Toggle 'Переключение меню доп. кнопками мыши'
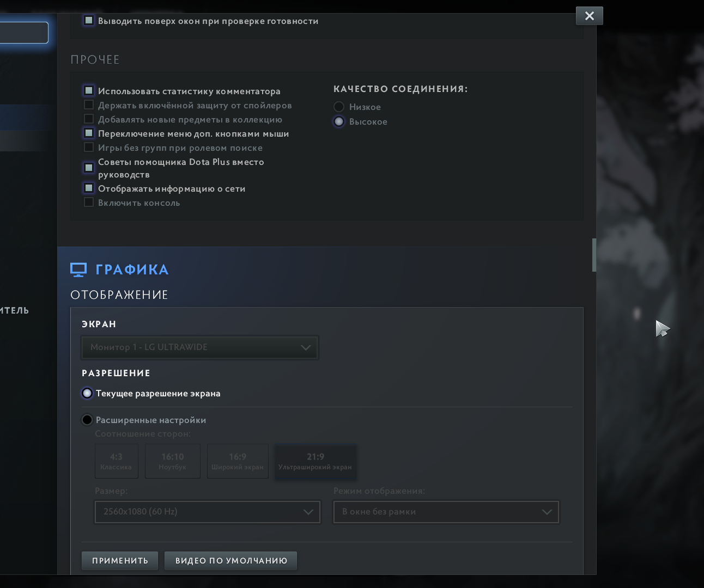704x588 pixels. click(x=89, y=133)
